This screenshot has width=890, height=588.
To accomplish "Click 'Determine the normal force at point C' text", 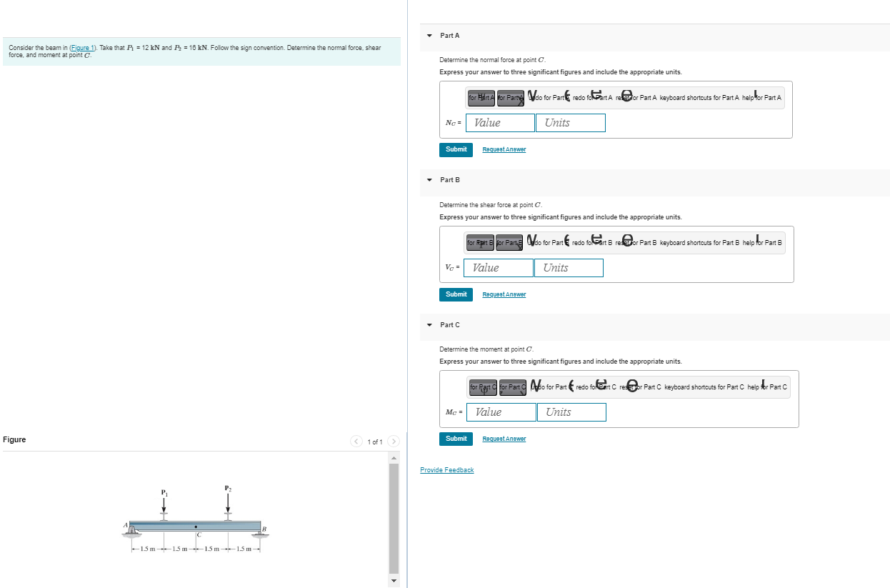I will pyautogui.click(x=493, y=60).
